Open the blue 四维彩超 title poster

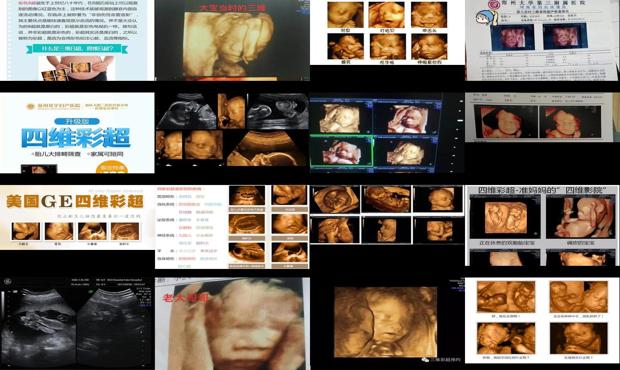tap(77, 133)
